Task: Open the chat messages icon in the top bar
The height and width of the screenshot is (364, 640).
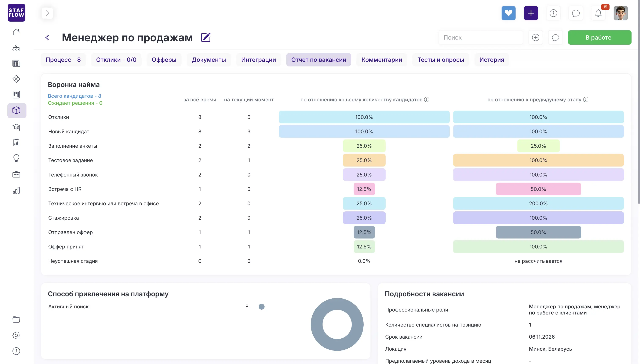Action: [x=576, y=13]
